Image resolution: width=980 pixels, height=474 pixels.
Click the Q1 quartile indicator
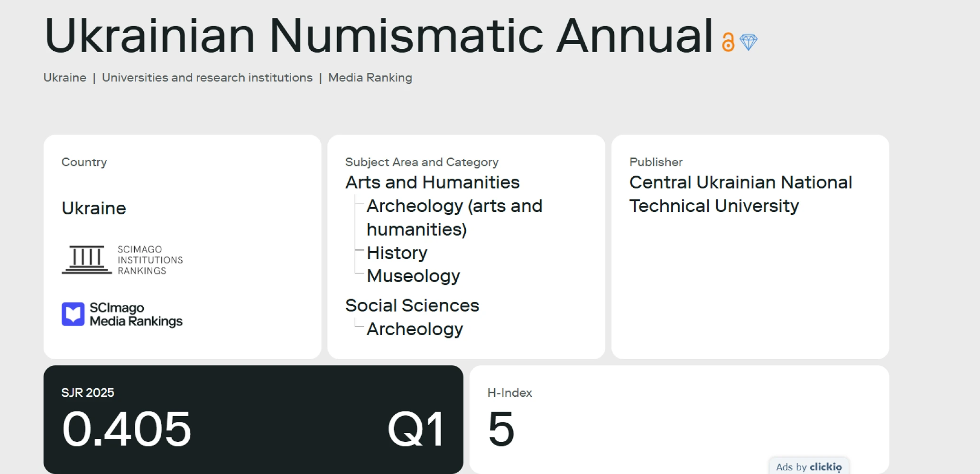416,429
